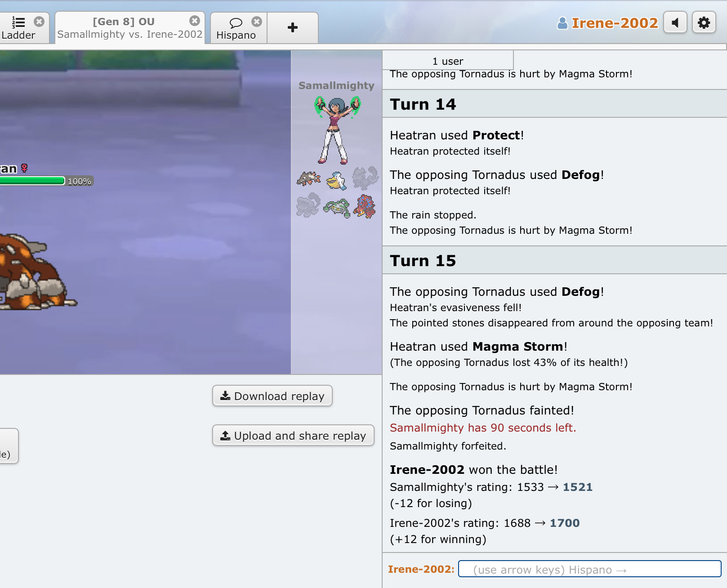
Task: Click Heatran's green HP bar
Action: (32, 181)
